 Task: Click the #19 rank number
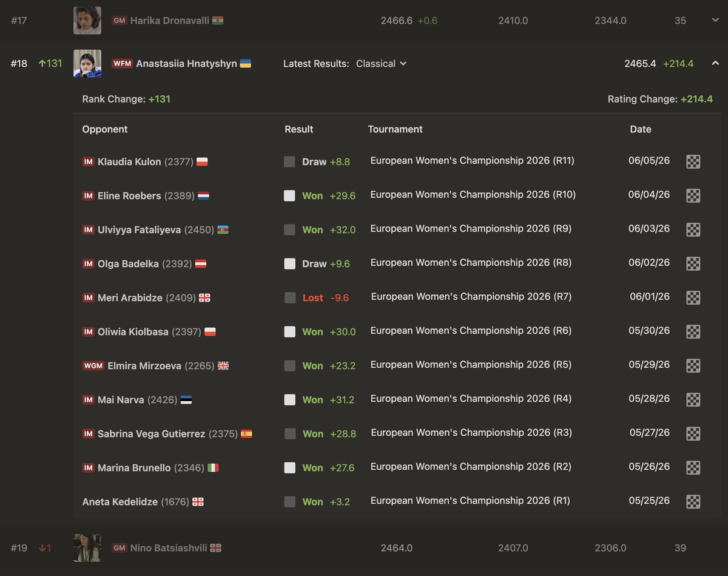pos(19,548)
